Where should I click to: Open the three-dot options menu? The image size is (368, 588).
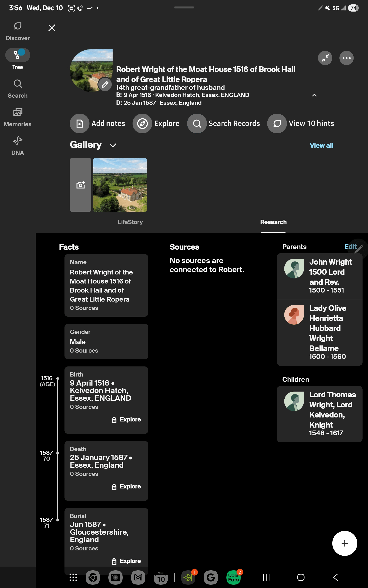[346, 58]
